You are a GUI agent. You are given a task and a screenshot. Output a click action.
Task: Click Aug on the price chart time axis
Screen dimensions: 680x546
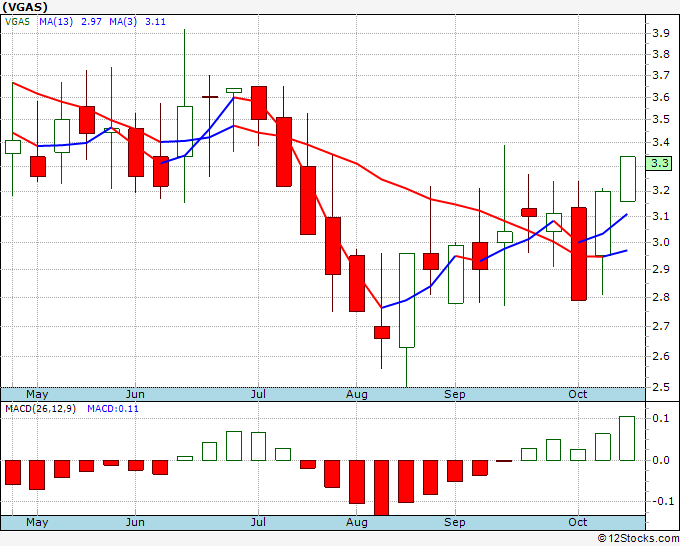pyautogui.click(x=356, y=395)
